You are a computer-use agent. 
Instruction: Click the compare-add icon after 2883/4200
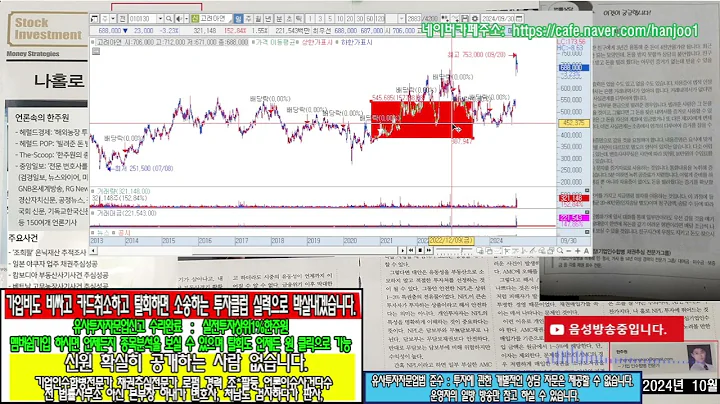pyautogui.click(x=445, y=18)
